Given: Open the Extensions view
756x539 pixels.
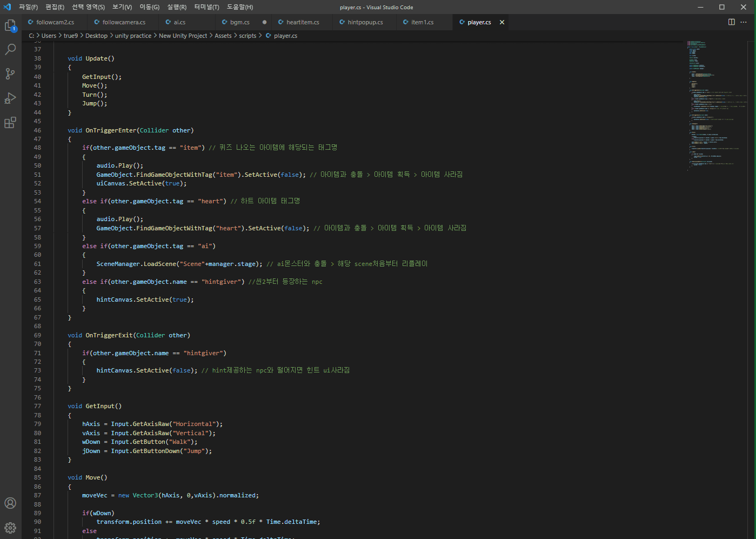Looking at the screenshot, I should [10, 123].
